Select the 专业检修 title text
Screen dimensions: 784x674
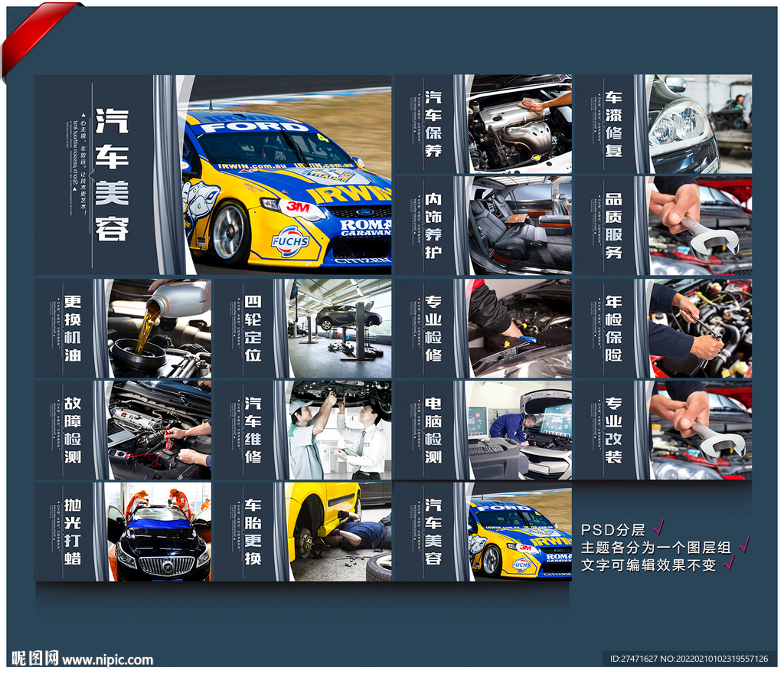pyautogui.click(x=433, y=329)
